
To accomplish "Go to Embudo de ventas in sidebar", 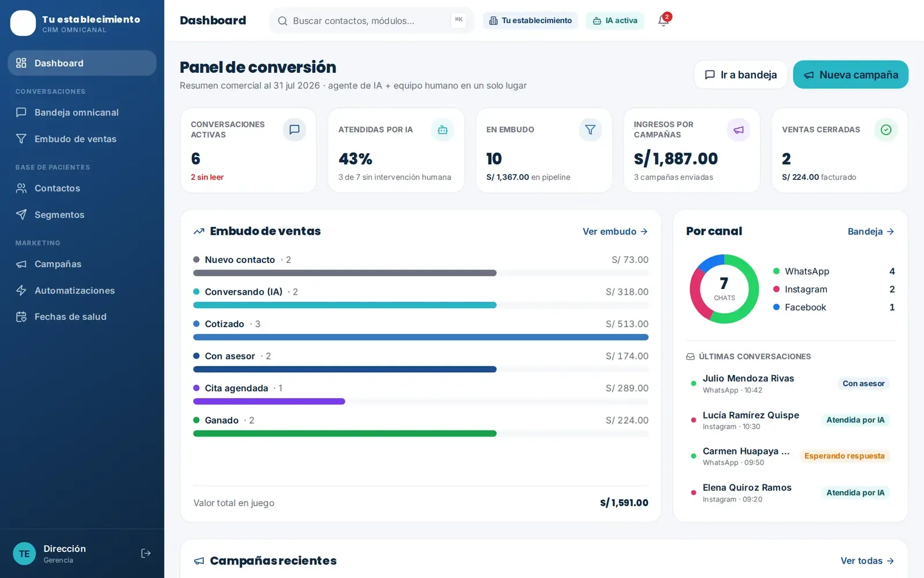I will click(x=82, y=139).
